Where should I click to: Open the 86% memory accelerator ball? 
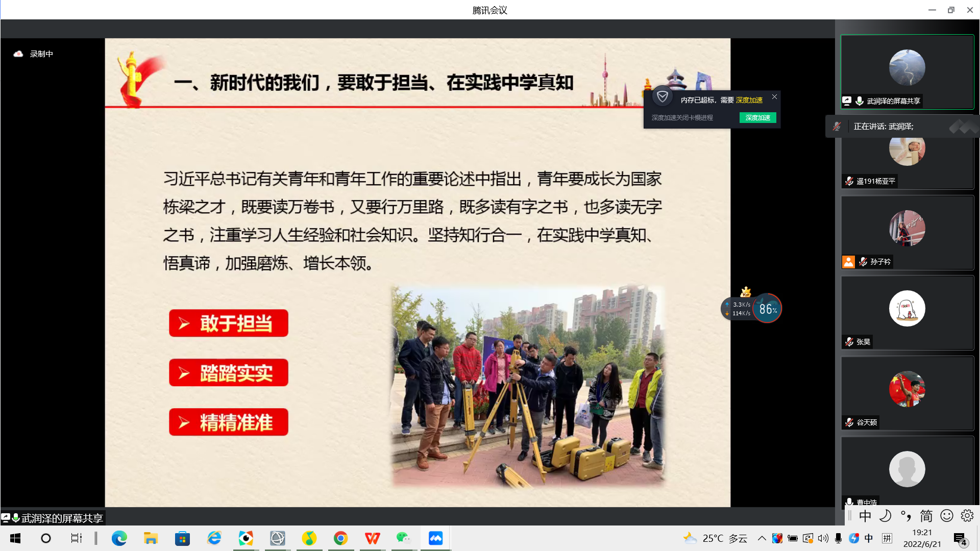click(x=767, y=308)
